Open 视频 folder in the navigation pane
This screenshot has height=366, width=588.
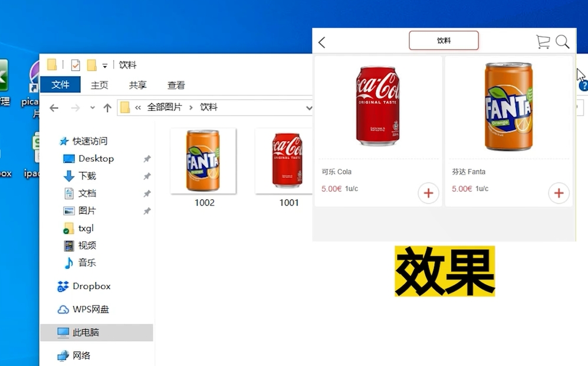[87, 246]
